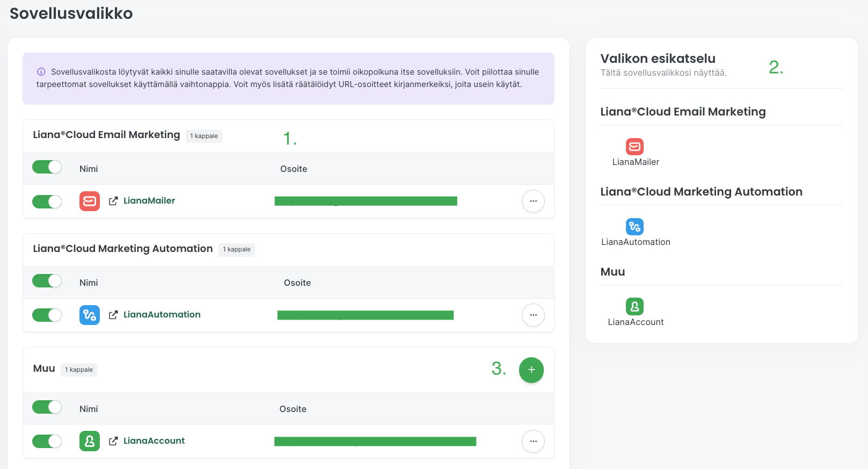
Task: Click '1 kappale' badge beside Email Marketing
Action: pos(204,136)
